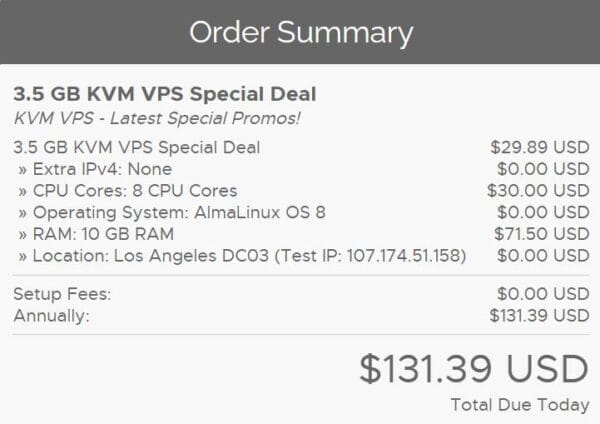Screen dimensions: 600x424
Task: Click the CPU Cores: 8 CPU Cores line
Action: coord(125,190)
